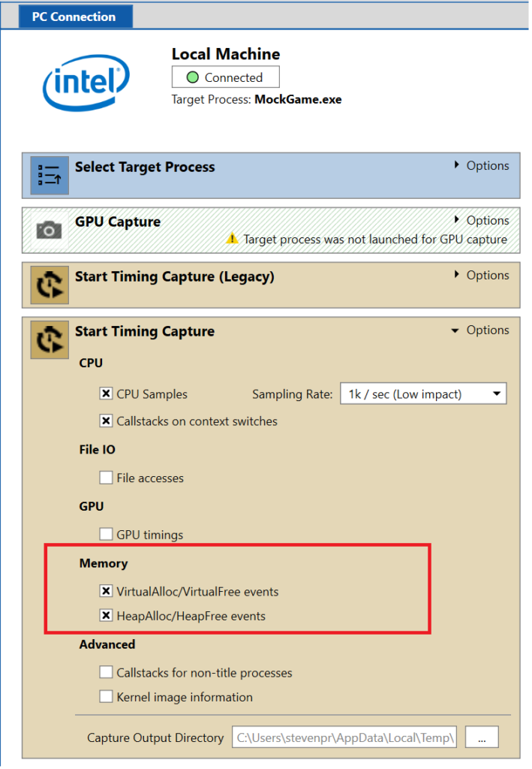The height and width of the screenshot is (769, 532).
Task: Disable CPU Samples collection
Action: (106, 394)
